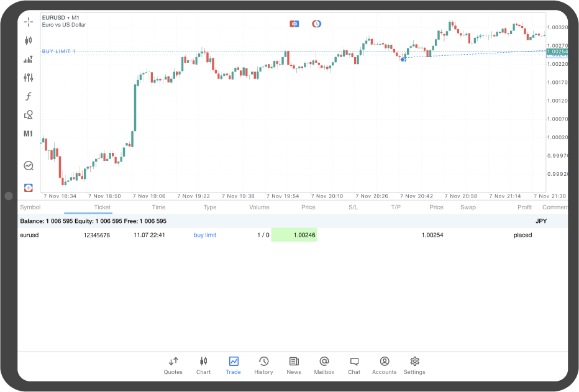579x392 pixels.
Task: Click the 'buy limit' order type link
Action: tap(205, 235)
